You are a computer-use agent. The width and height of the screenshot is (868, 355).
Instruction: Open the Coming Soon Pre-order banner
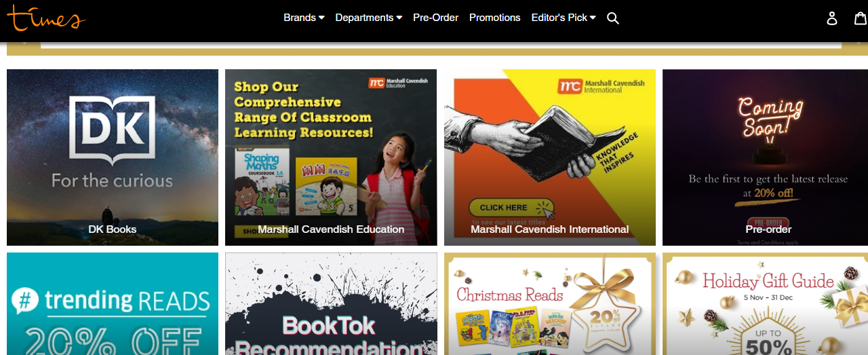(x=765, y=157)
